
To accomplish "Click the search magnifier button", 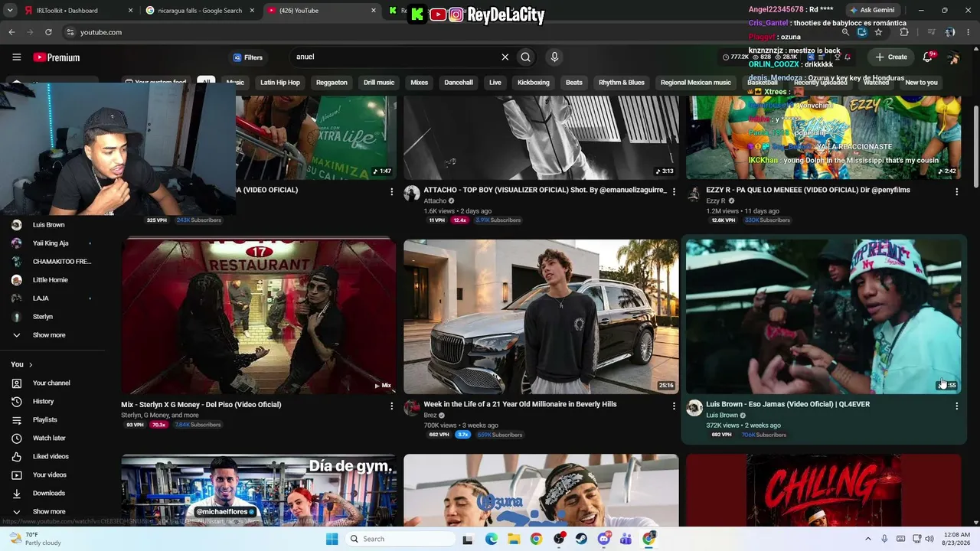I will (x=526, y=57).
